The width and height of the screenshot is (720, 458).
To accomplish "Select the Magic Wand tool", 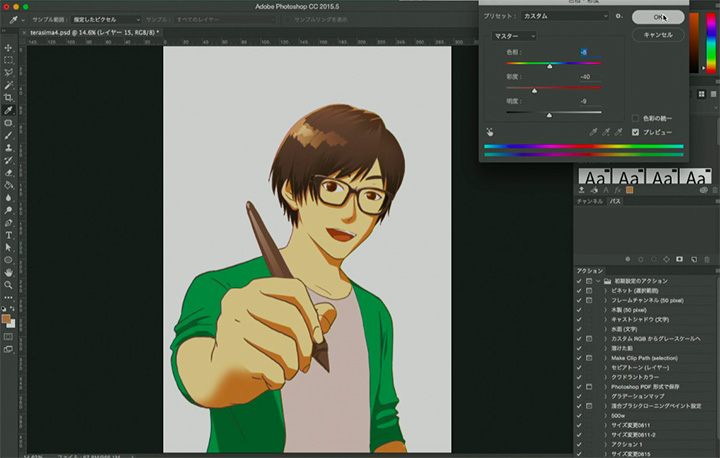I will [8, 85].
